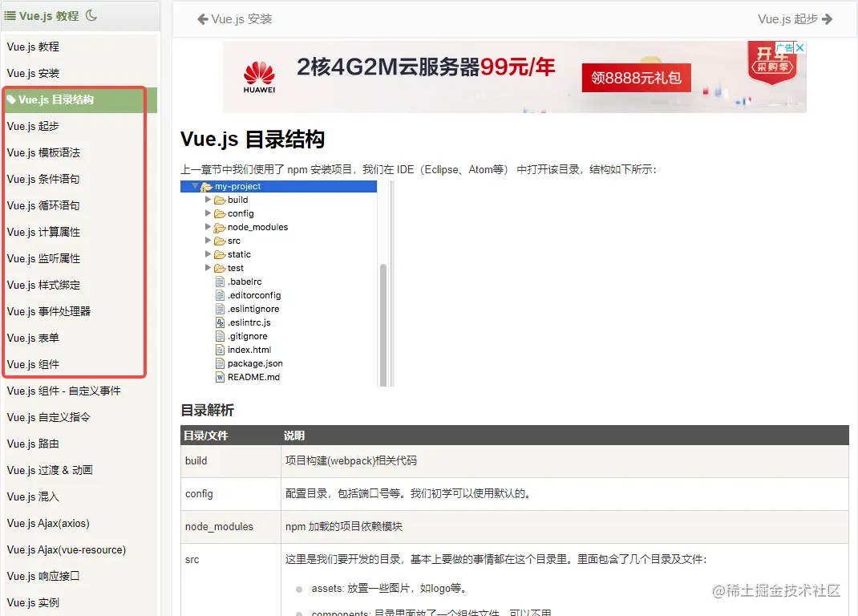Go to next page Vue.js 起步
Viewport: 858px width, 616px height.
tap(795, 19)
